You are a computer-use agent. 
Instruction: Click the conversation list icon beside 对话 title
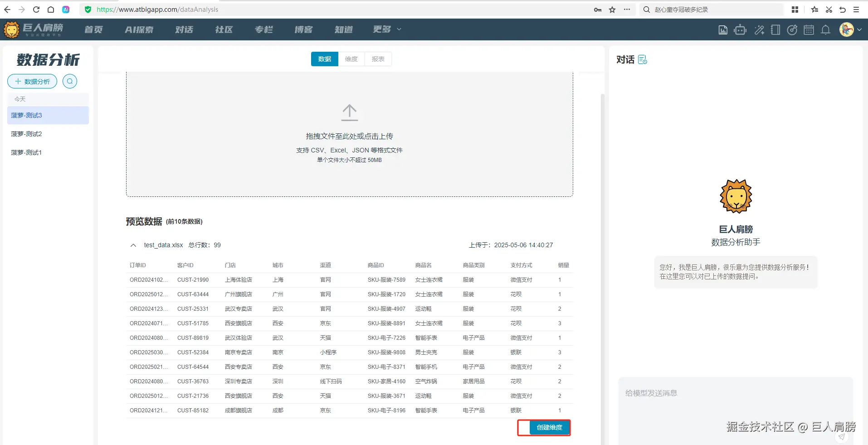click(643, 59)
